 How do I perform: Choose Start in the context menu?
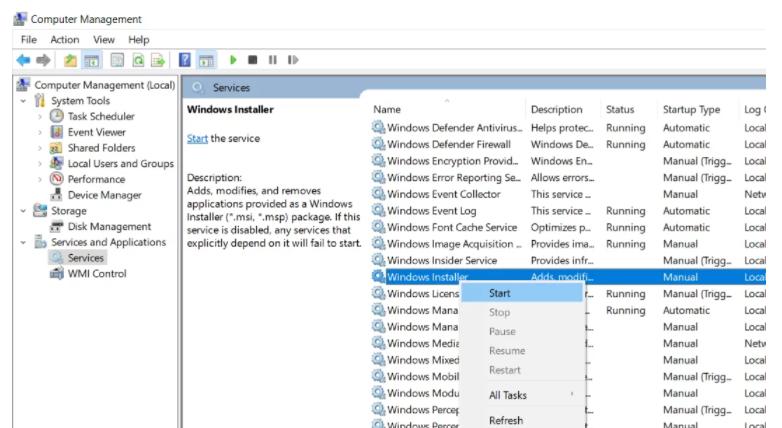[522, 293]
